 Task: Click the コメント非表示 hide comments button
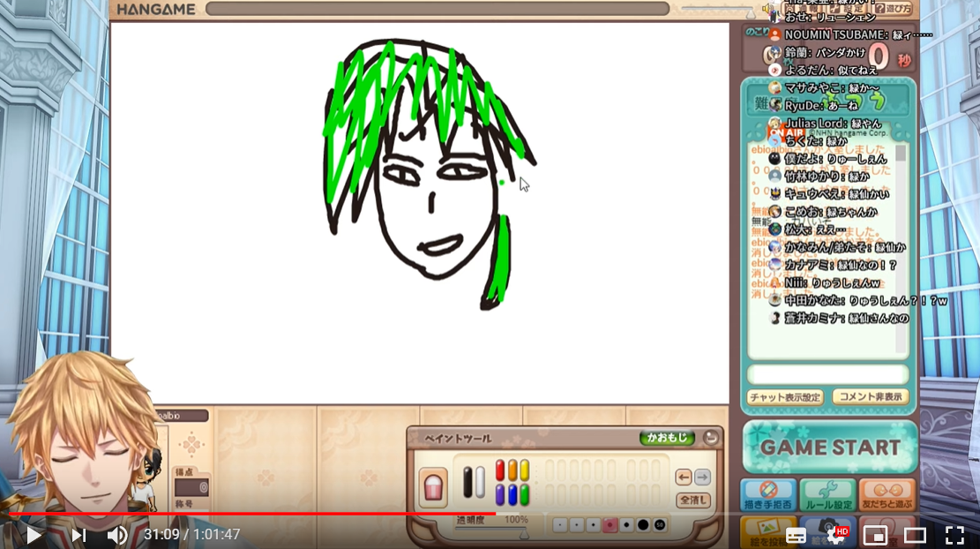point(870,396)
